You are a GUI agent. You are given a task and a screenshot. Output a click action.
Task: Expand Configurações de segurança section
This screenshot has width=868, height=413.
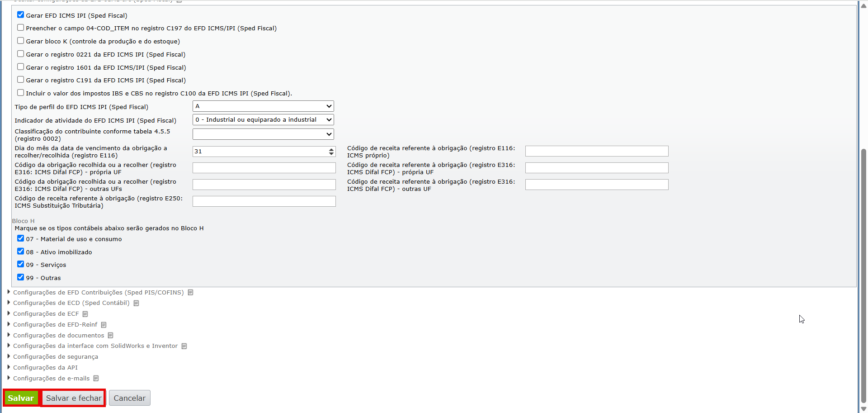[x=55, y=357]
